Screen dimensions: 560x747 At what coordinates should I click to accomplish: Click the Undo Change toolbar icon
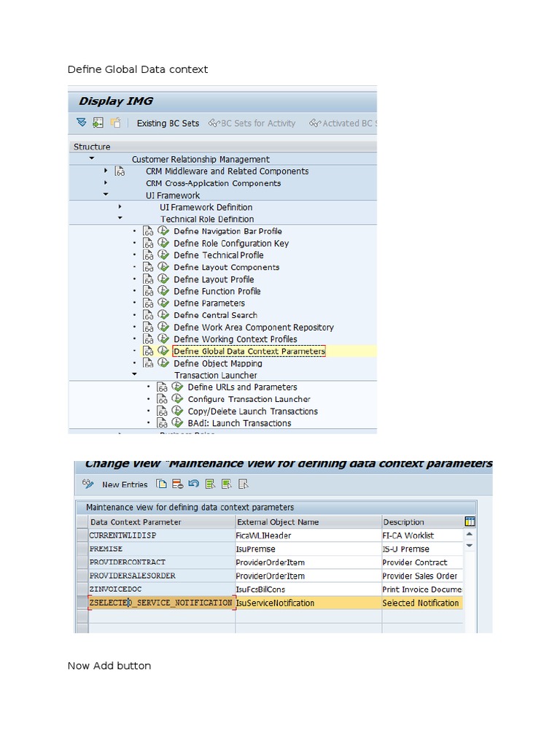193,484
